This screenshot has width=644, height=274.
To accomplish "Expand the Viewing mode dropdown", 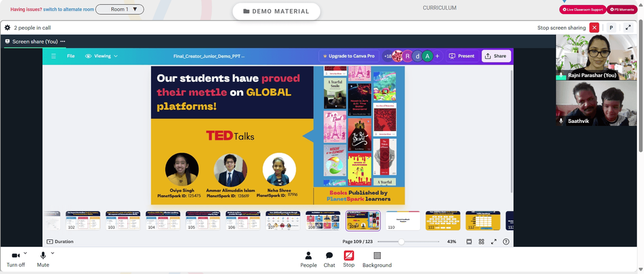I will click(102, 56).
